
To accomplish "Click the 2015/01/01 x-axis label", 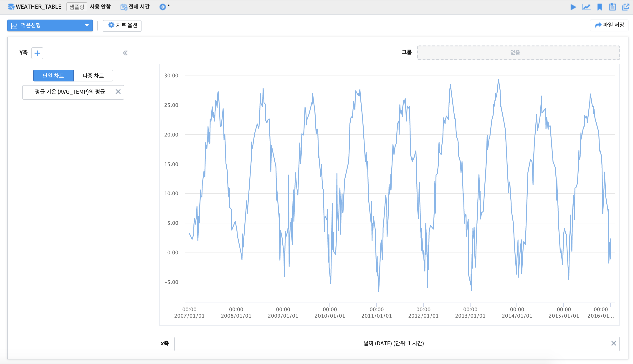I will tap(564, 313).
